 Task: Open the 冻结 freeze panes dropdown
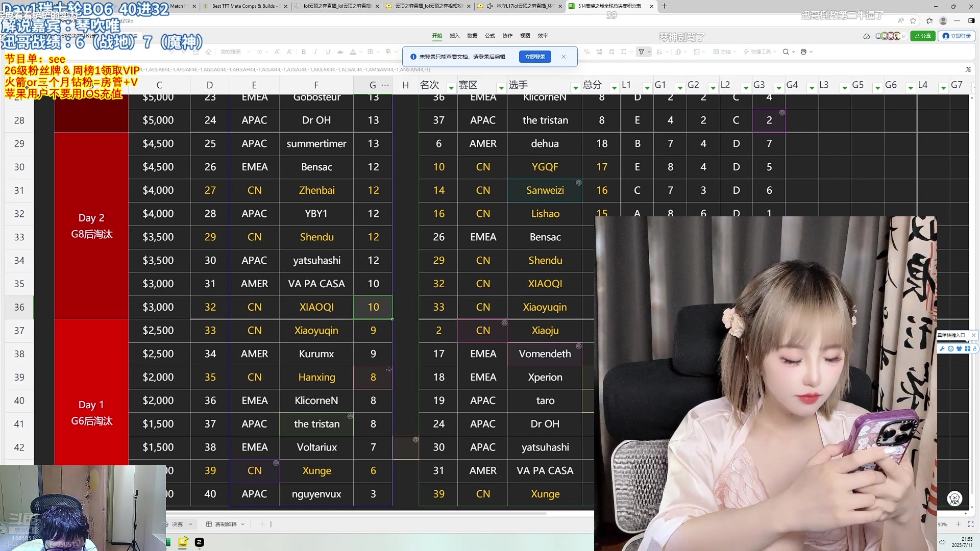click(x=724, y=52)
